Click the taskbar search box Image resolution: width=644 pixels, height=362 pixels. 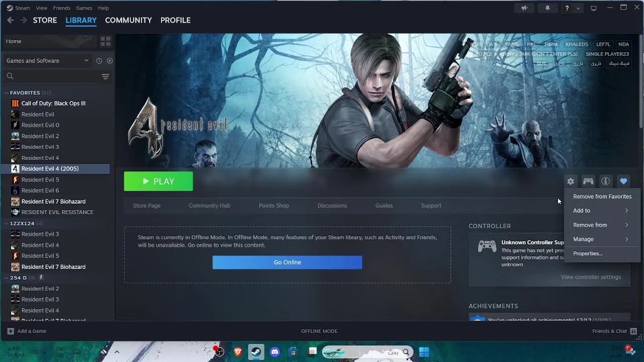point(368,352)
